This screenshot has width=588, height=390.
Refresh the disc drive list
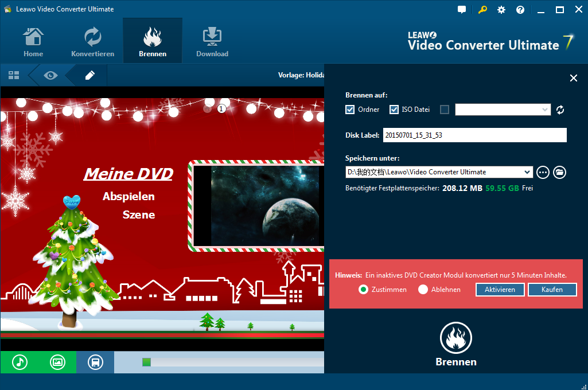pos(560,110)
